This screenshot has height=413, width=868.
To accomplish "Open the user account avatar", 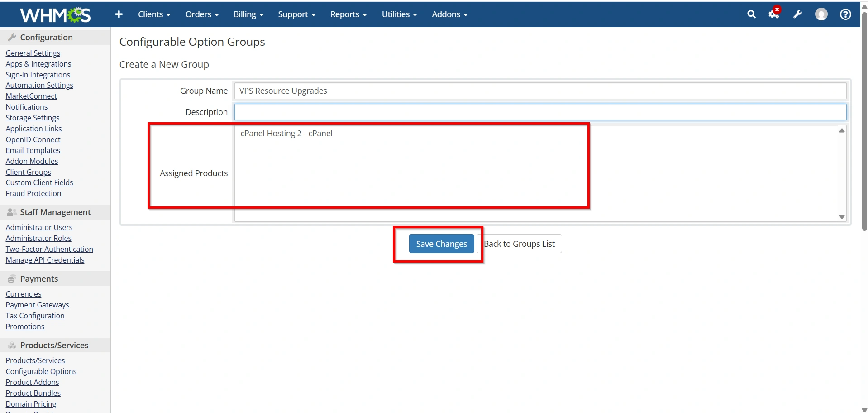I will pos(821,14).
